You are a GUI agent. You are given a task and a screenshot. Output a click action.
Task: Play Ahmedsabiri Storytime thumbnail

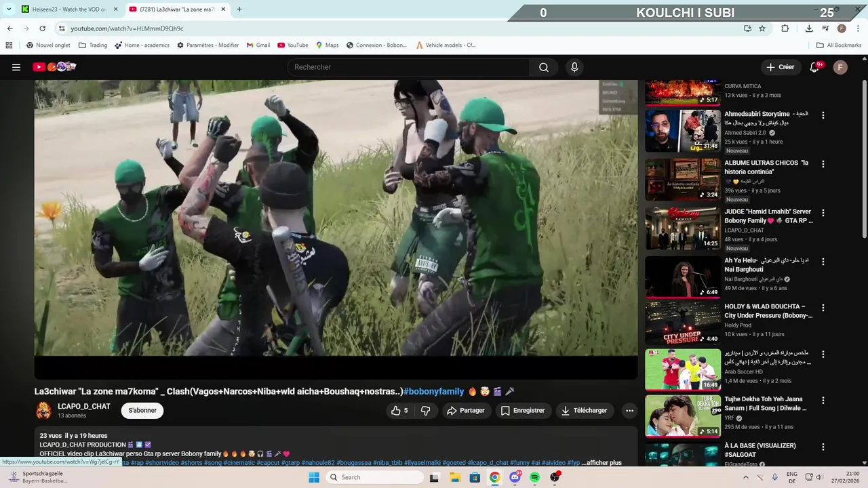tap(682, 131)
